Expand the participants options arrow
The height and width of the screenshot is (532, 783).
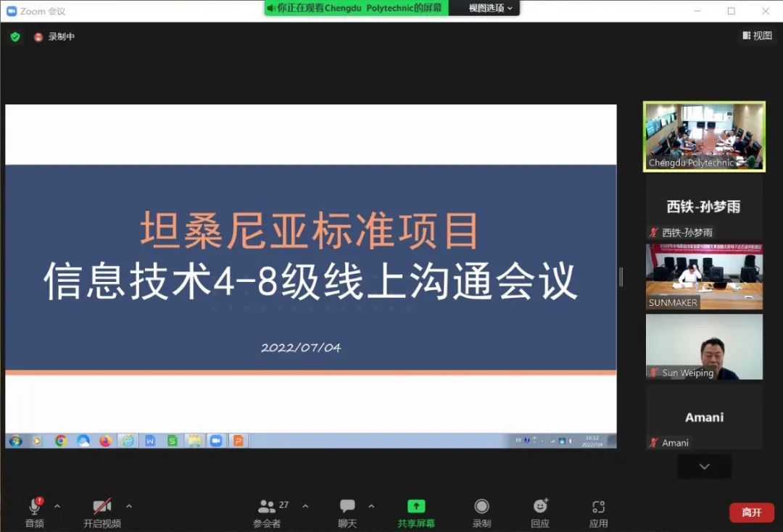click(x=305, y=506)
